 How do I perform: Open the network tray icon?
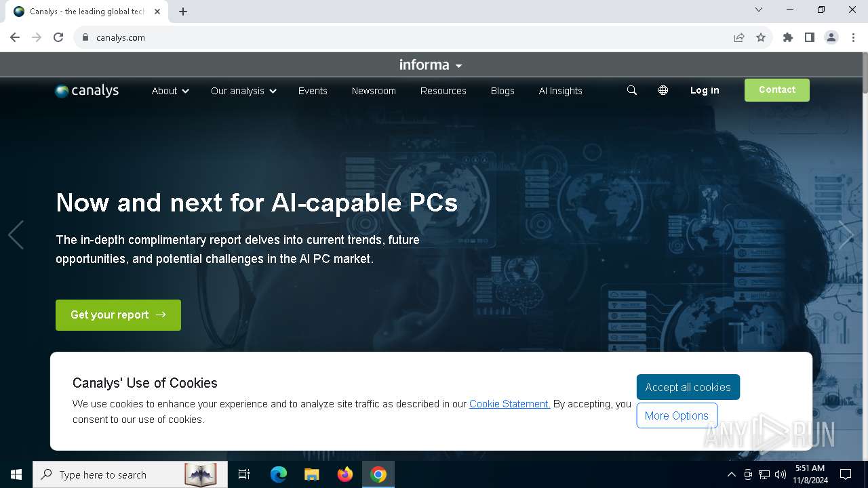pyautogui.click(x=764, y=474)
